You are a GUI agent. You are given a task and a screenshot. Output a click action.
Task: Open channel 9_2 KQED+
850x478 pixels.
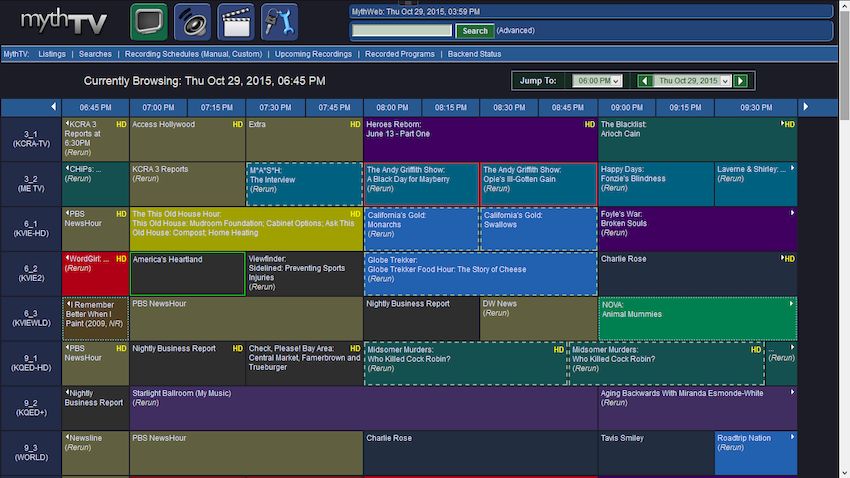pos(31,408)
